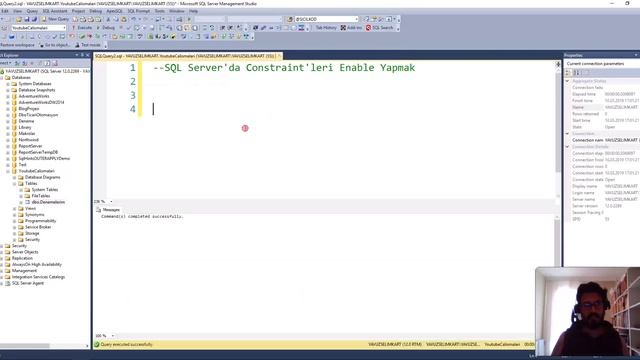Screen dimensions: 640x360
Task: Click the server node icon for YAVUZSELIMKART
Action: click(x=2, y=71)
